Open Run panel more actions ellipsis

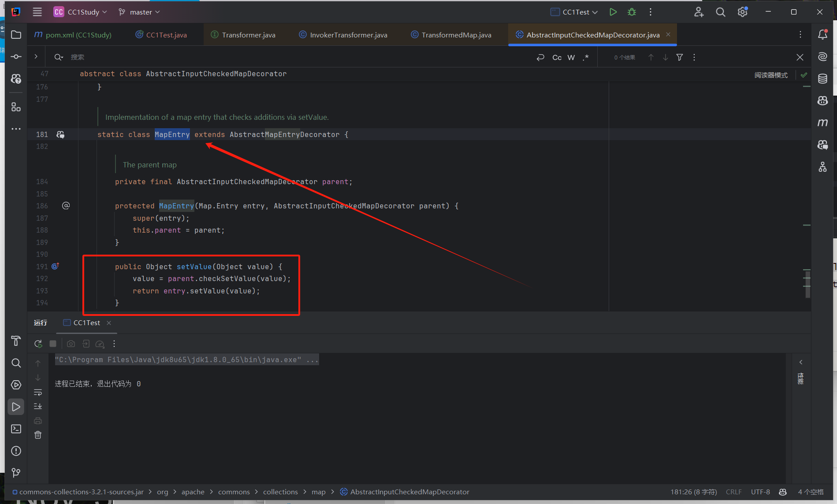point(114,344)
